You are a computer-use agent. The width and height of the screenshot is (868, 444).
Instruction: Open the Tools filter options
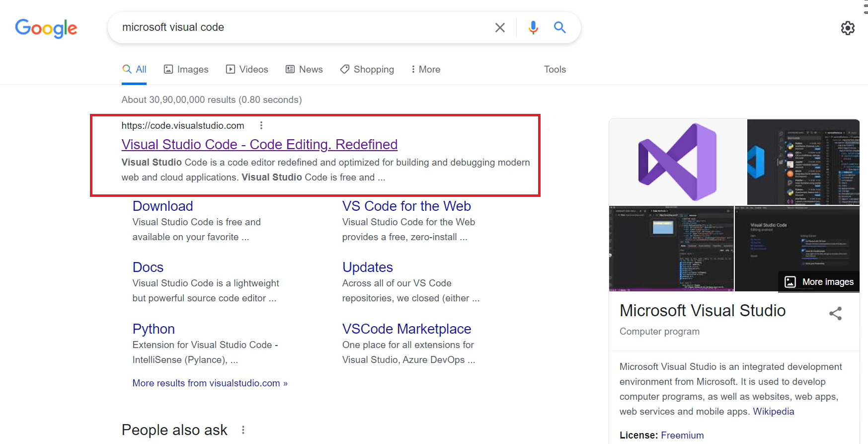click(x=555, y=70)
